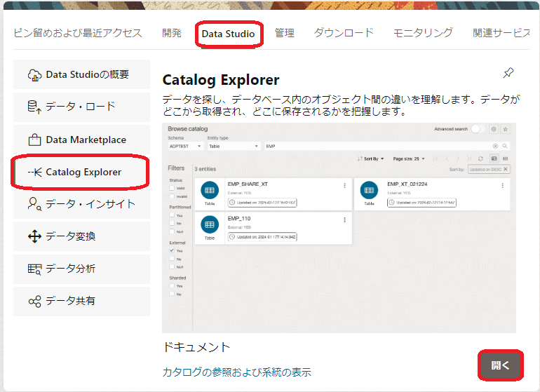Toggle the Advanced search switch
This screenshot has width=540, height=392.
[478, 129]
